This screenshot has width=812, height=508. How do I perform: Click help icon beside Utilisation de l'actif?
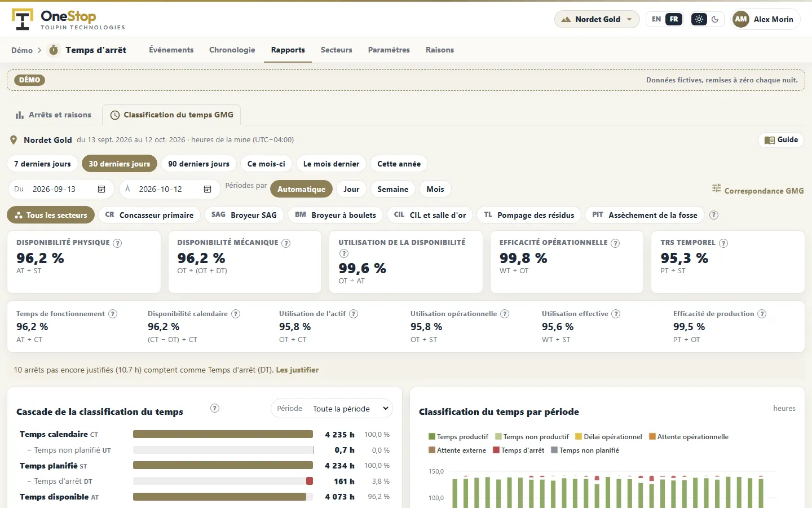354,314
